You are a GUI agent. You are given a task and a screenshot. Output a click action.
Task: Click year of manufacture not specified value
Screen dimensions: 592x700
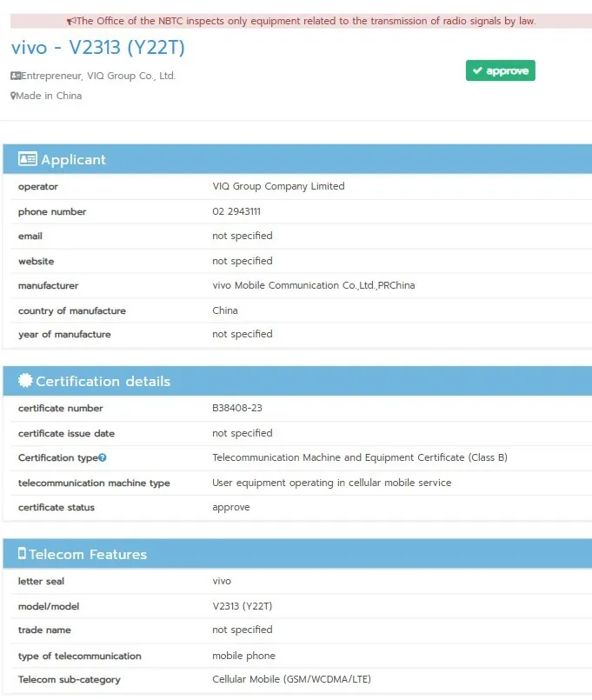pos(242,334)
